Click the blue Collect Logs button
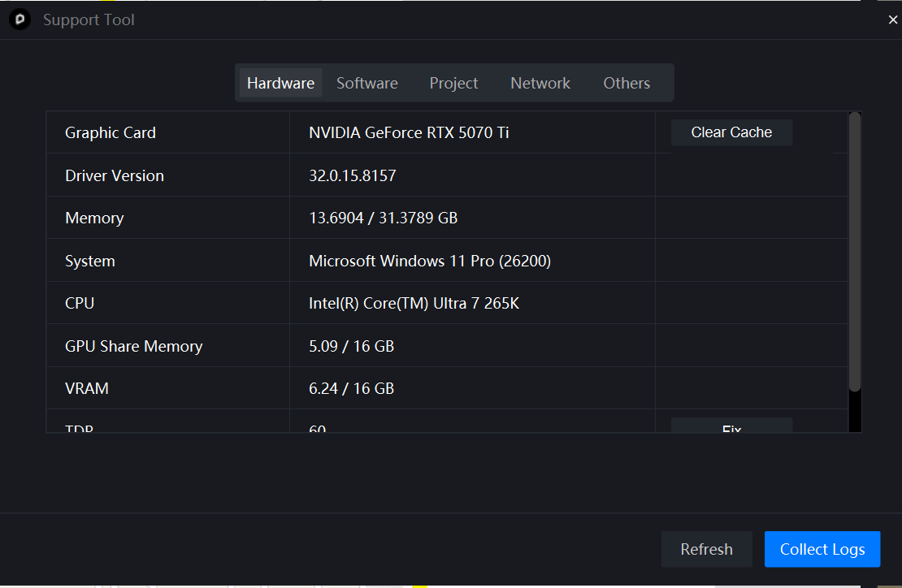This screenshot has width=902, height=588. (822, 549)
